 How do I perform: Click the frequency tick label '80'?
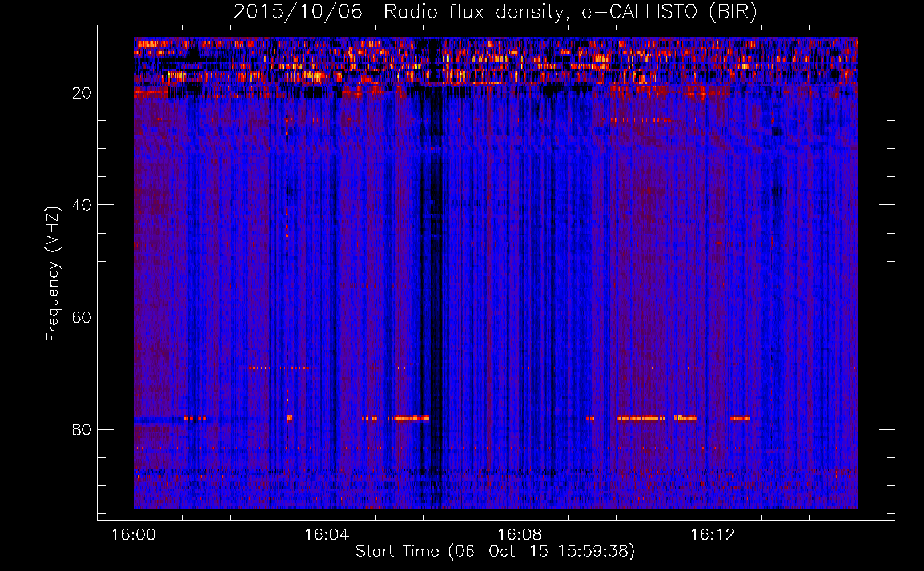[x=82, y=429]
